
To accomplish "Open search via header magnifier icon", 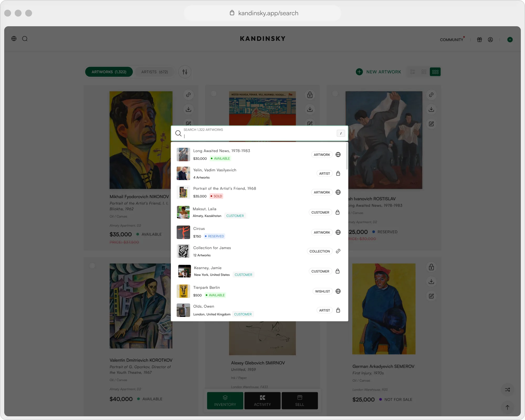I will (25, 39).
